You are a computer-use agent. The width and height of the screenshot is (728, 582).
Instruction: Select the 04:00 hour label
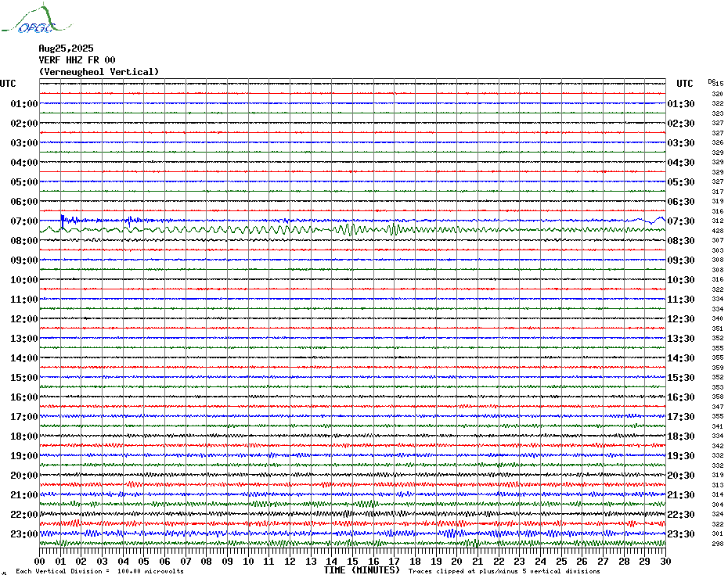(x=24, y=163)
